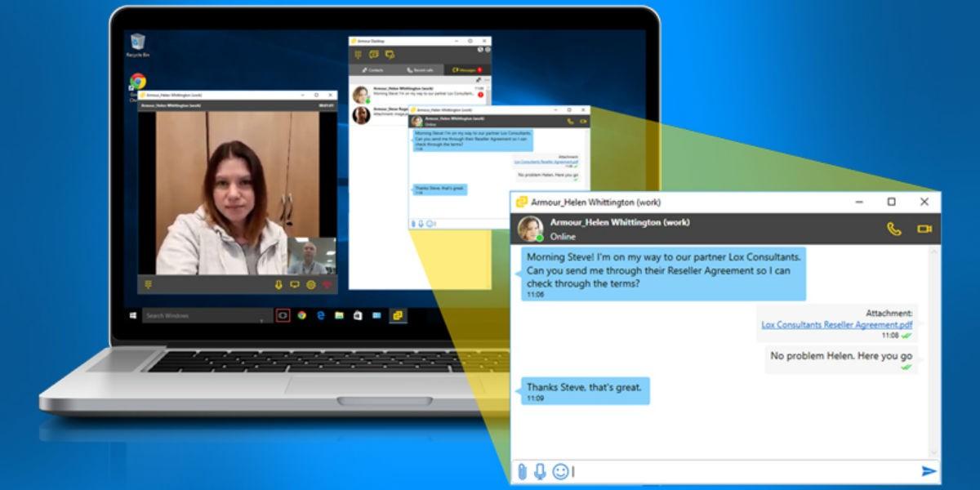Open the emoji picker in enlarged chat
The height and width of the screenshot is (490, 980).
560,471
